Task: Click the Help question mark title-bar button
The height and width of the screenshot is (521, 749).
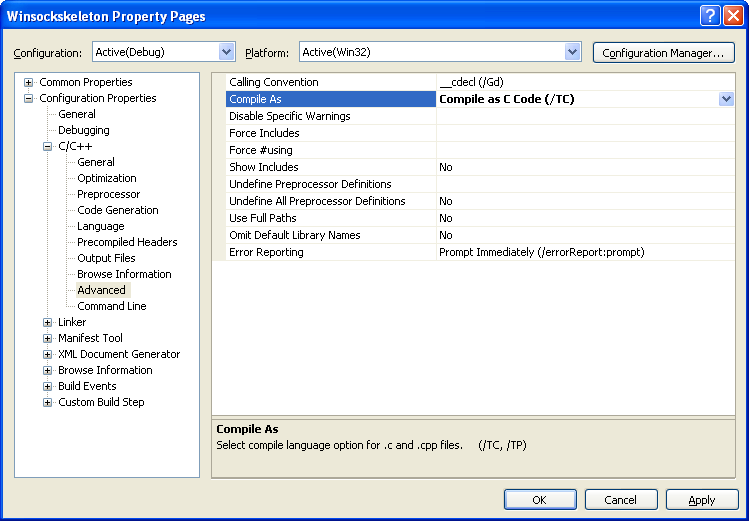Action: (x=710, y=16)
